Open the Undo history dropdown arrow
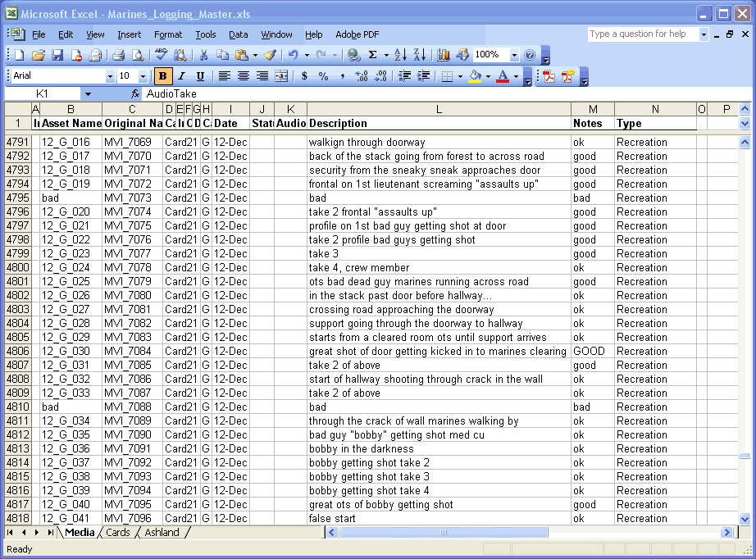The width and height of the screenshot is (756, 559). (307, 55)
